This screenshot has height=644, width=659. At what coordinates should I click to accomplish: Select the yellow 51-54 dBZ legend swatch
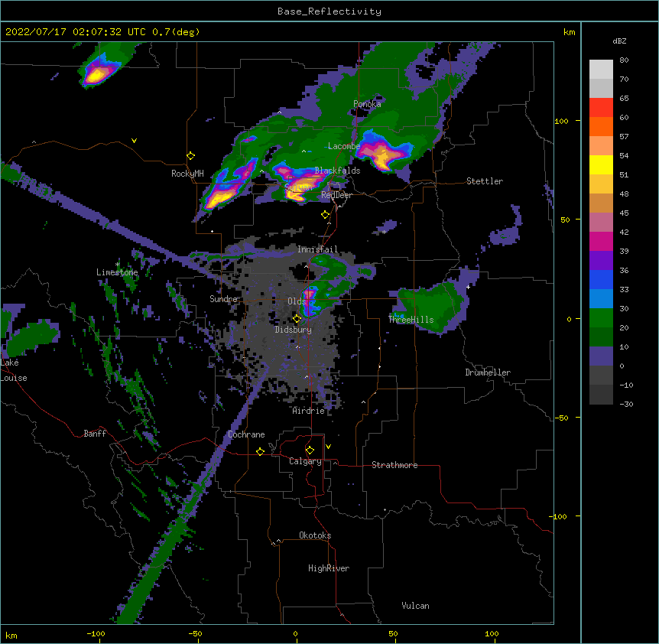pyautogui.click(x=601, y=164)
